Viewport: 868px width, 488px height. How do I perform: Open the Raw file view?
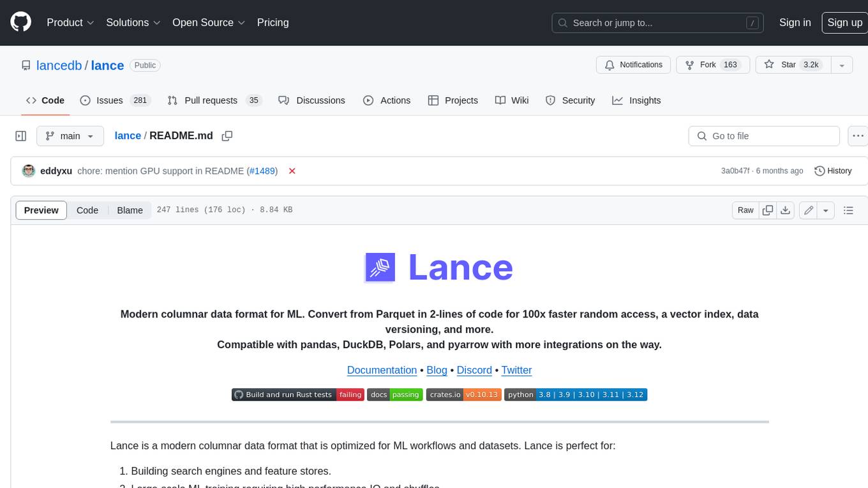coord(745,210)
